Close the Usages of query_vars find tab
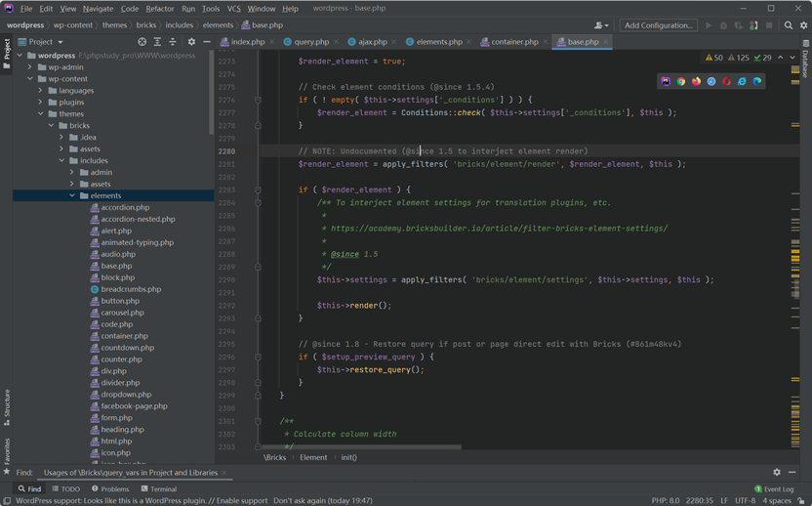This screenshot has height=506, width=812. pyautogui.click(x=224, y=473)
